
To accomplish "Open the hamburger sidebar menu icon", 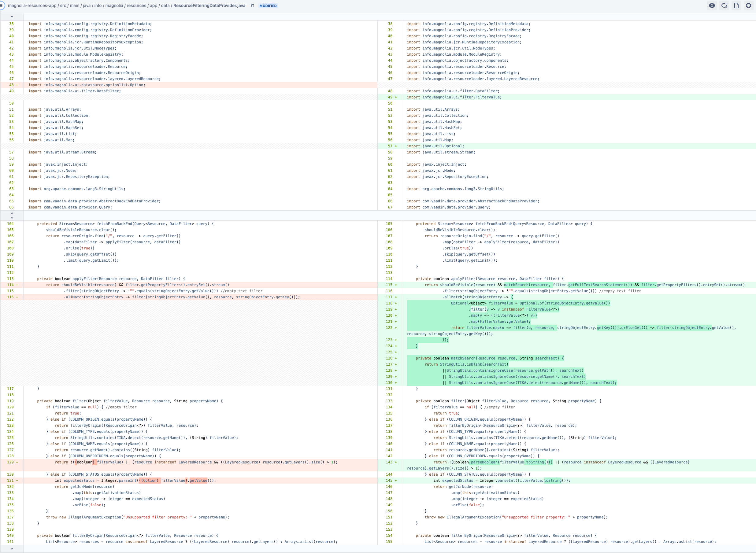I will click(2, 6).
